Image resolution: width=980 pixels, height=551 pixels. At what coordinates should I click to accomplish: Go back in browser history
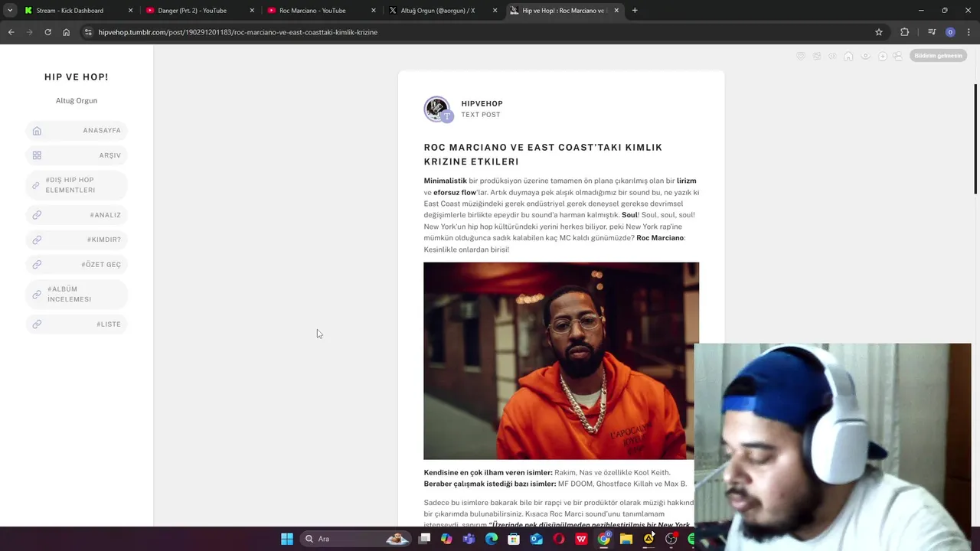(x=11, y=32)
